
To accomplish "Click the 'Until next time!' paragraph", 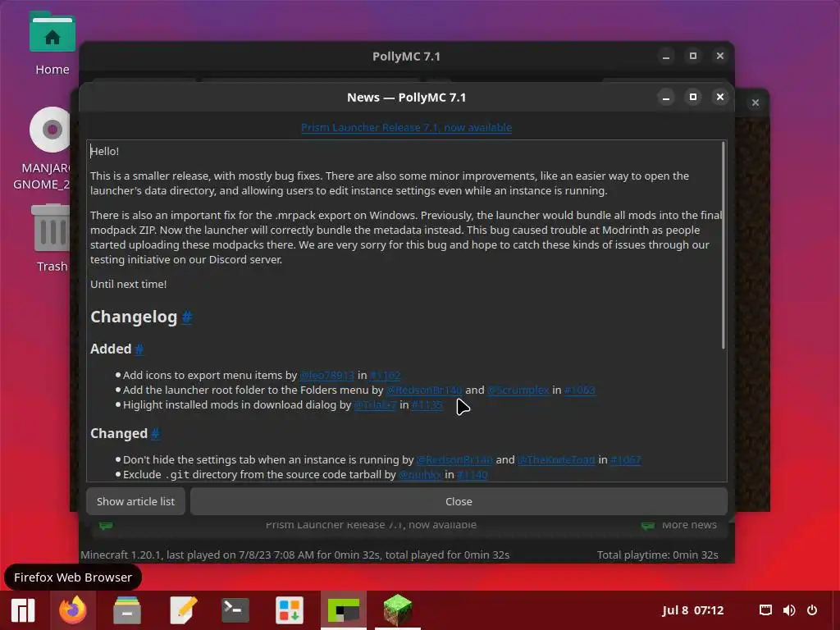I will [x=129, y=285].
